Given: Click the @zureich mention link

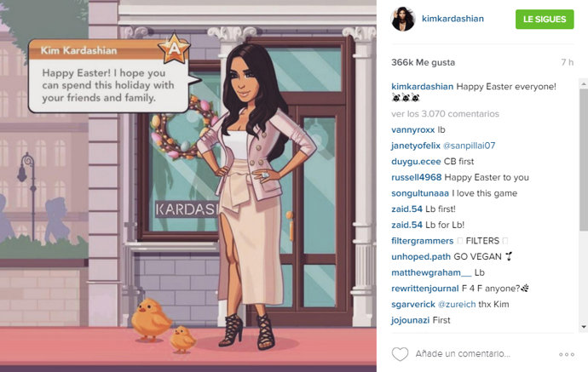Looking at the screenshot, I should tap(457, 304).
